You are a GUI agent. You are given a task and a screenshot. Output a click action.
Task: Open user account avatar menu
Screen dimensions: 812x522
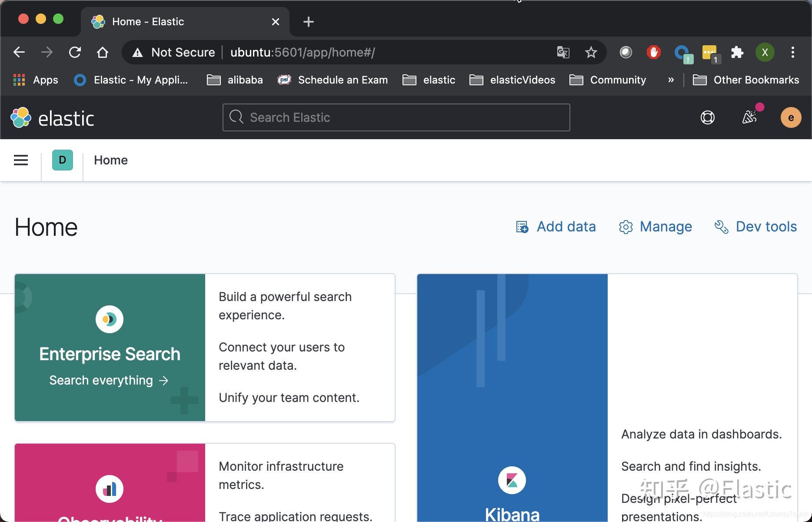(x=791, y=117)
